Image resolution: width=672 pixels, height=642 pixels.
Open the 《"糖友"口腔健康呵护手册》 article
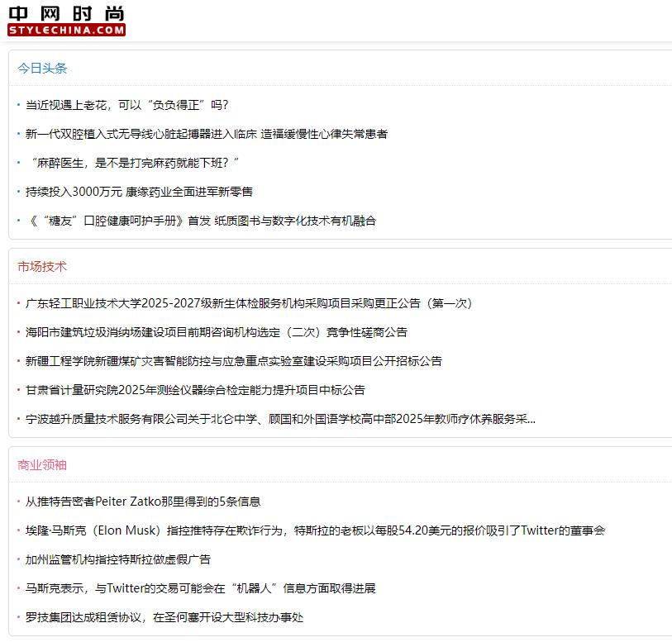[200, 221]
